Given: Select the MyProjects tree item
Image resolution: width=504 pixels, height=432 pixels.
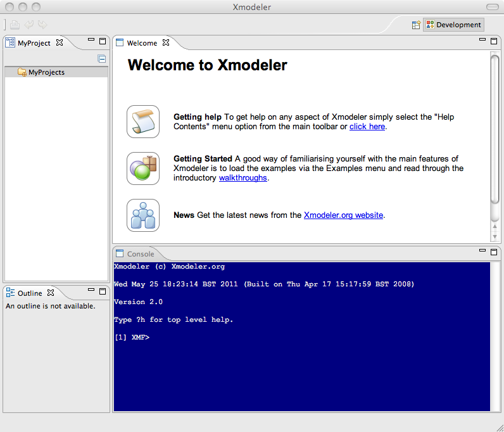Looking at the screenshot, I should click(x=56, y=72).
